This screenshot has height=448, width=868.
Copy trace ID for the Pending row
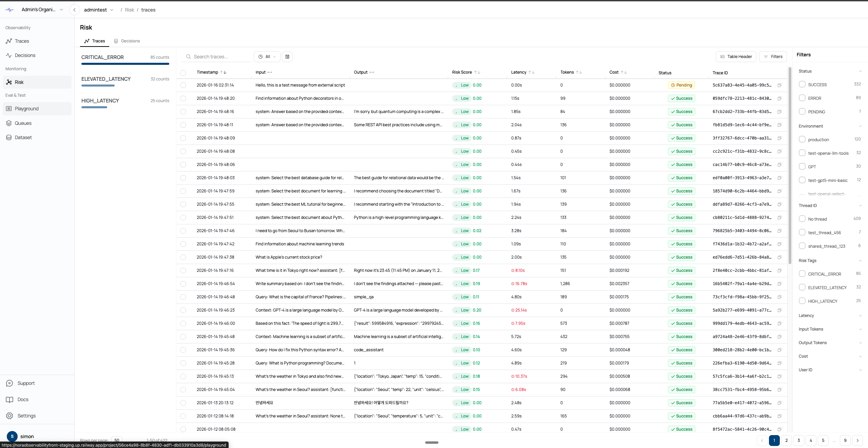pos(779,85)
